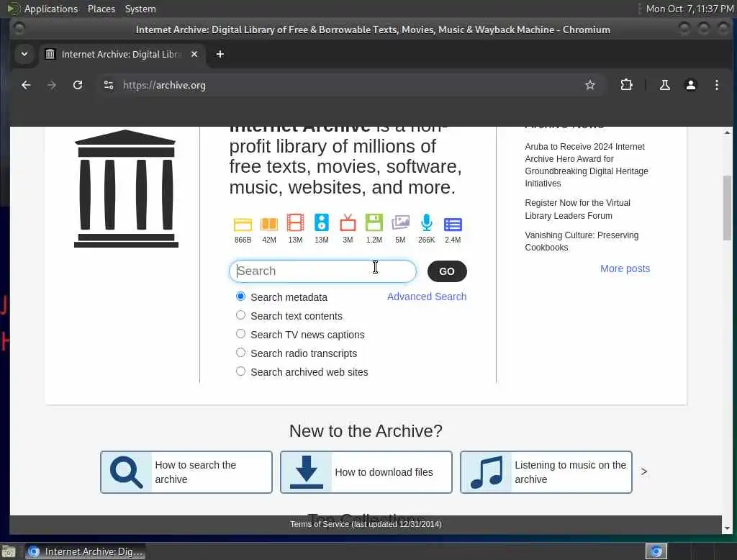Read Aruba Hero Award news post
The image size is (737, 560).
(x=586, y=165)
